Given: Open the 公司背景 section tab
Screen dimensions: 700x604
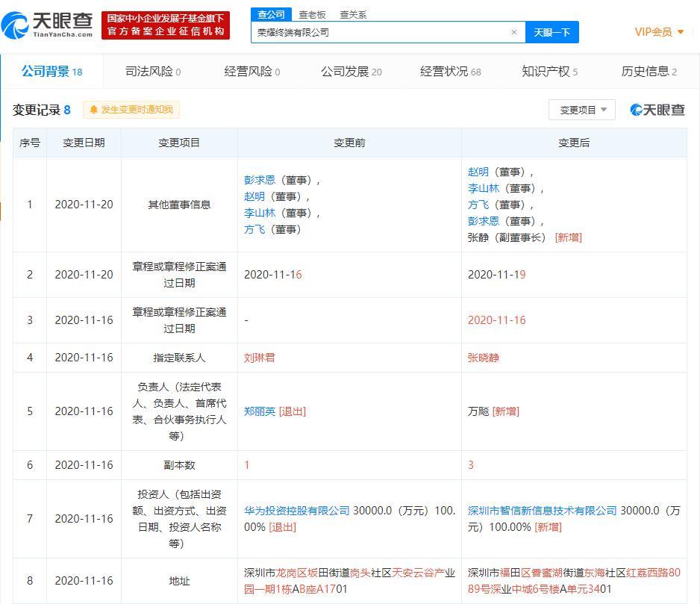Looking at the screenshot, I should tap(51, 72).
